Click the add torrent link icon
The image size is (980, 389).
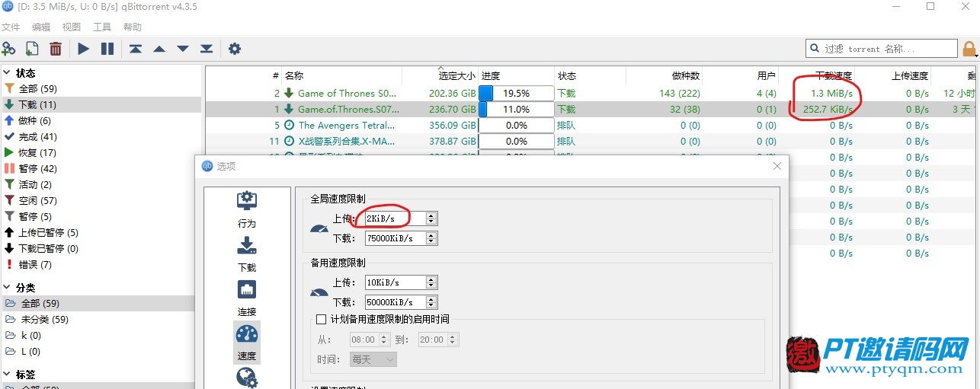pyautogui.click(x=9, y=49)
